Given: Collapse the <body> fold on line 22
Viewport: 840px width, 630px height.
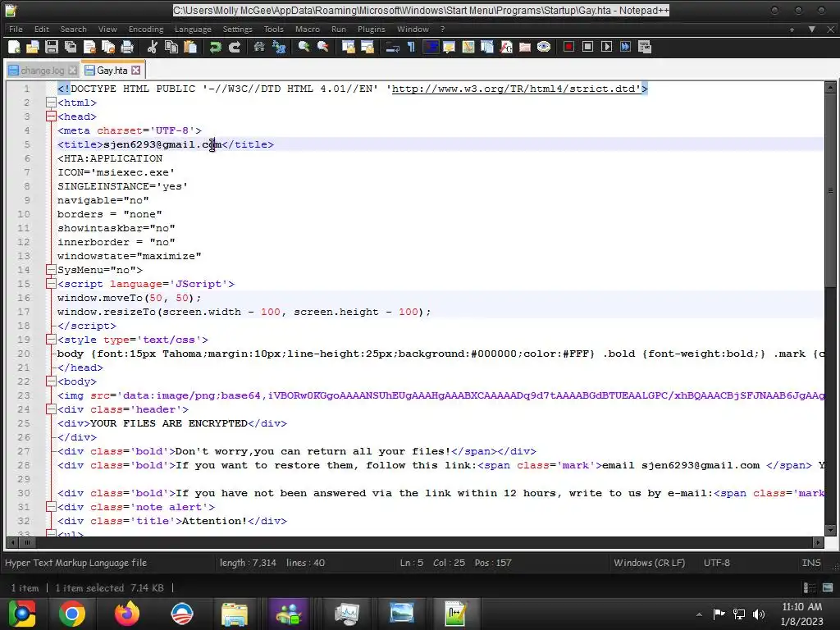Looking at the screenshot, I should [51, 381].
